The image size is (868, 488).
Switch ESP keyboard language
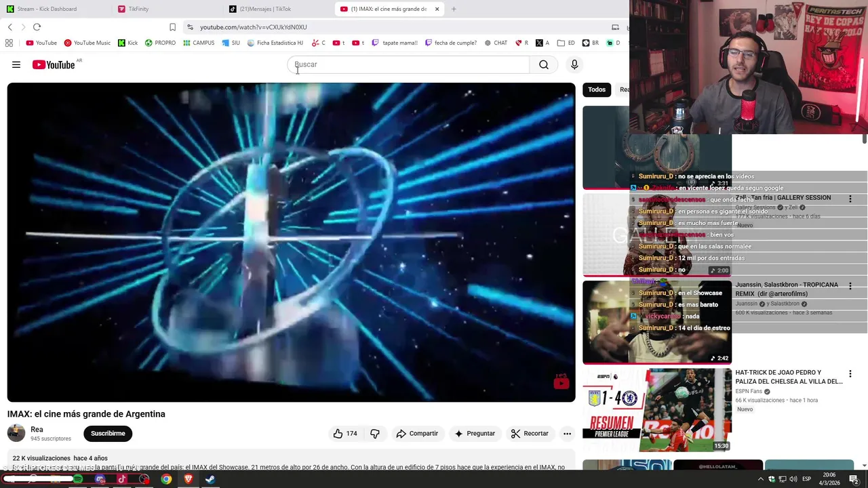806,479
